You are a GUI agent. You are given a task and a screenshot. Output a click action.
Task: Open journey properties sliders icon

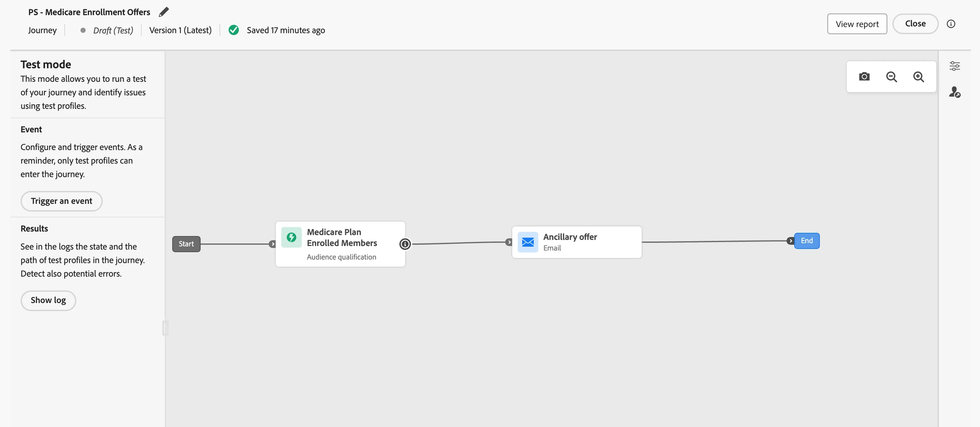[x=955, y=66]
